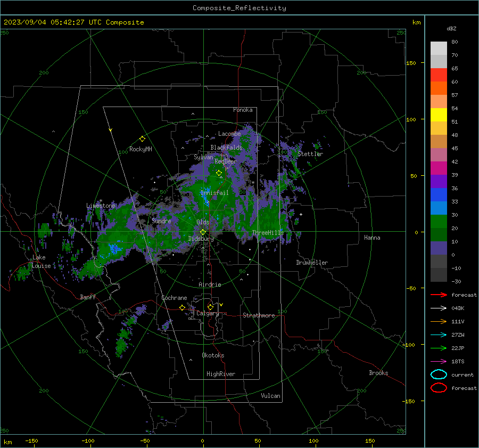This screenshot has width=479, height=448.
Task: Click the Sylvan town label
Action: (203, 157)
